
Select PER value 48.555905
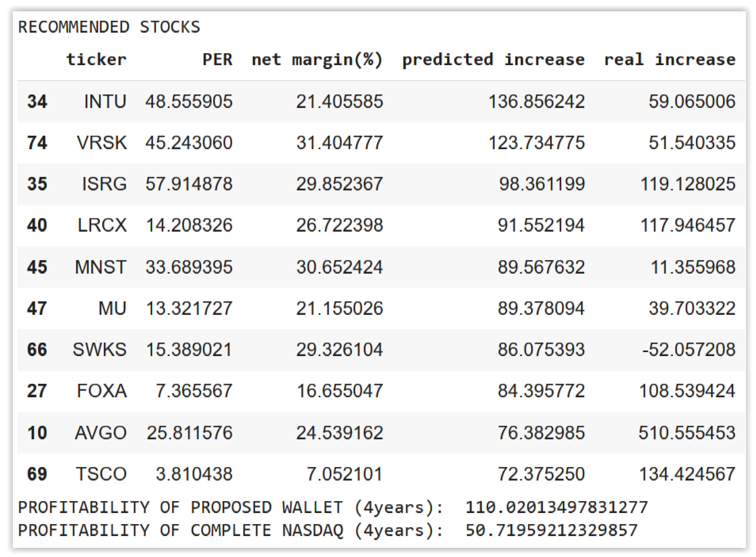point(189,102)
